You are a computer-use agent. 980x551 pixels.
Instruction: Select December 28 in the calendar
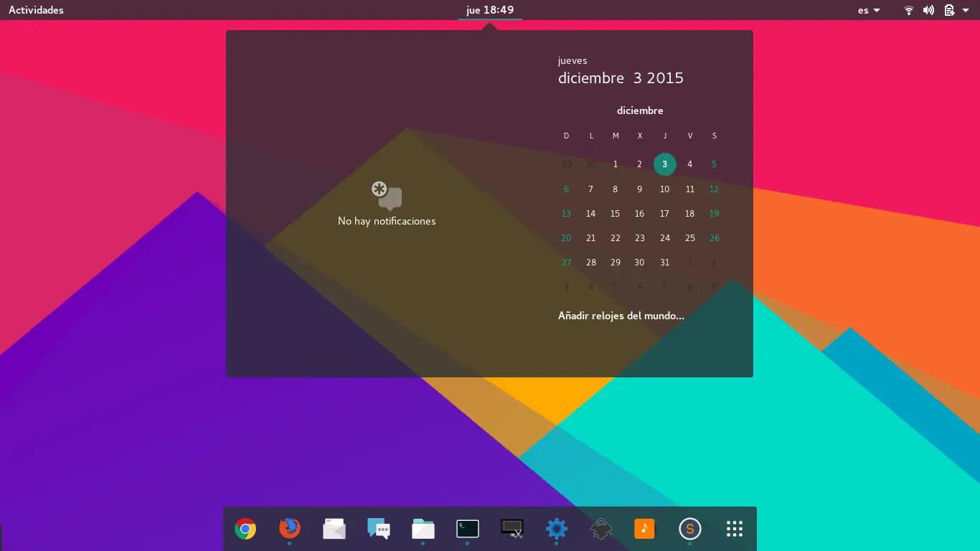[590, 263]
